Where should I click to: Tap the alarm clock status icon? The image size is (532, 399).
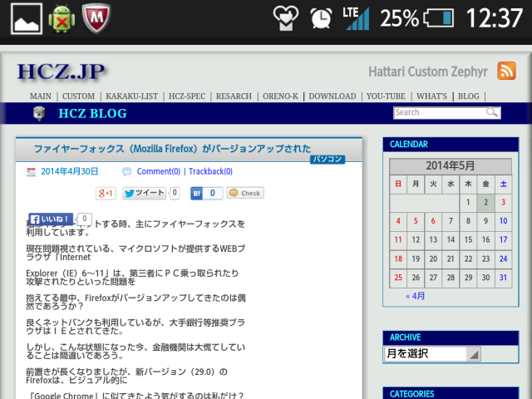pyautogui.click(x=321, y=18)
